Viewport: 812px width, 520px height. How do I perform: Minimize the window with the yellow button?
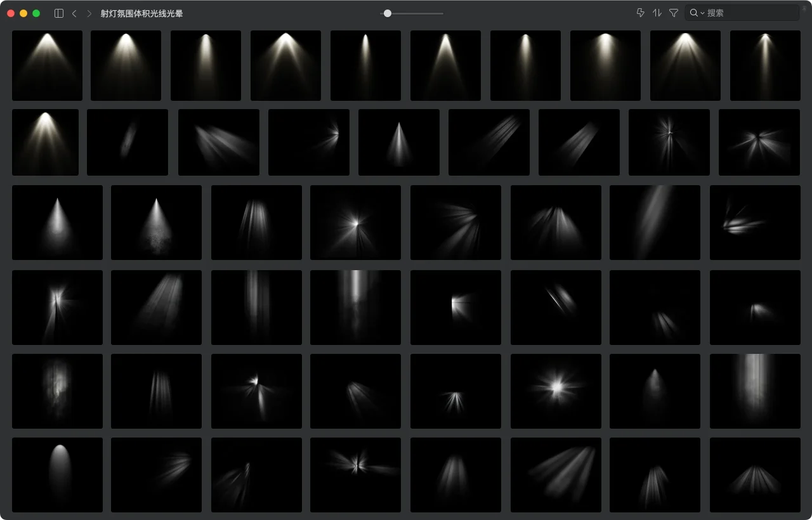(x=23, y=13)
